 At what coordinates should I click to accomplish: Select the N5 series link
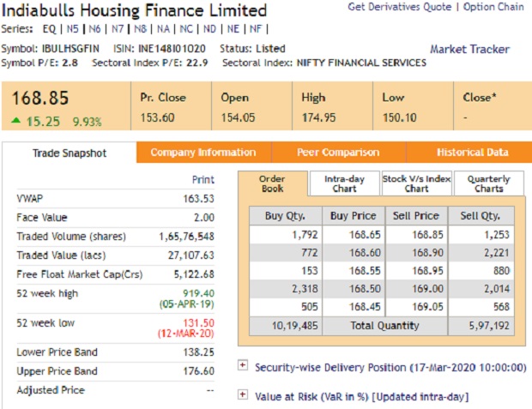point(75,28)
